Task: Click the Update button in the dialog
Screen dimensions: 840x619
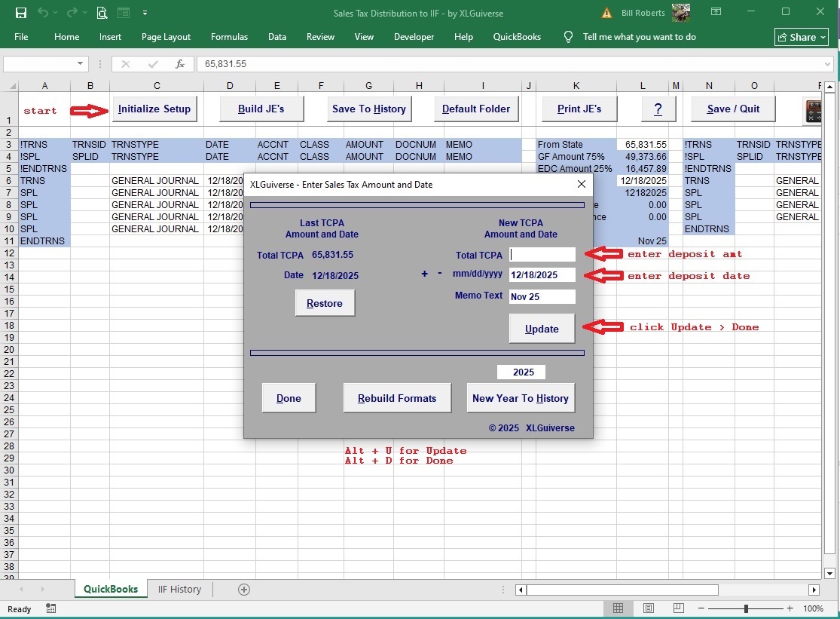Action: [x=542, y=329]
